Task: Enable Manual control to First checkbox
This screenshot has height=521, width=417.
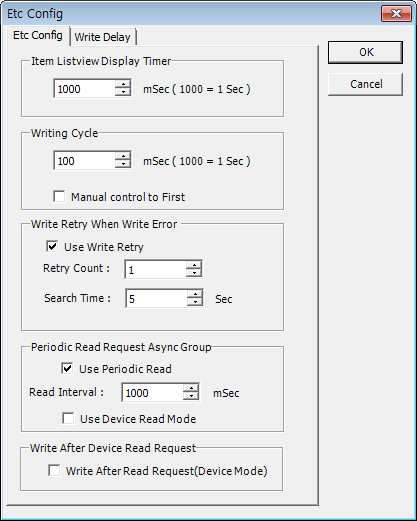Action: pyautogui.click(x=59, y=196)
